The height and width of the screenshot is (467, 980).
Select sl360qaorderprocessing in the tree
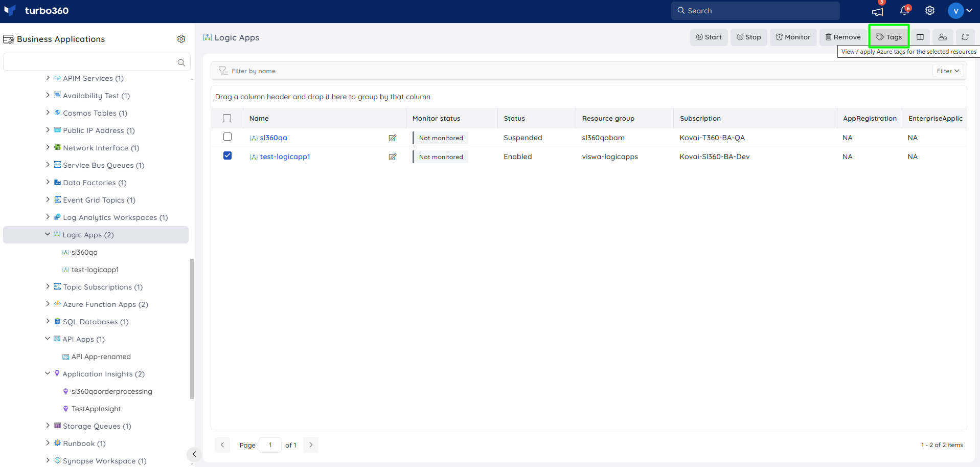[x=112, y=391]
